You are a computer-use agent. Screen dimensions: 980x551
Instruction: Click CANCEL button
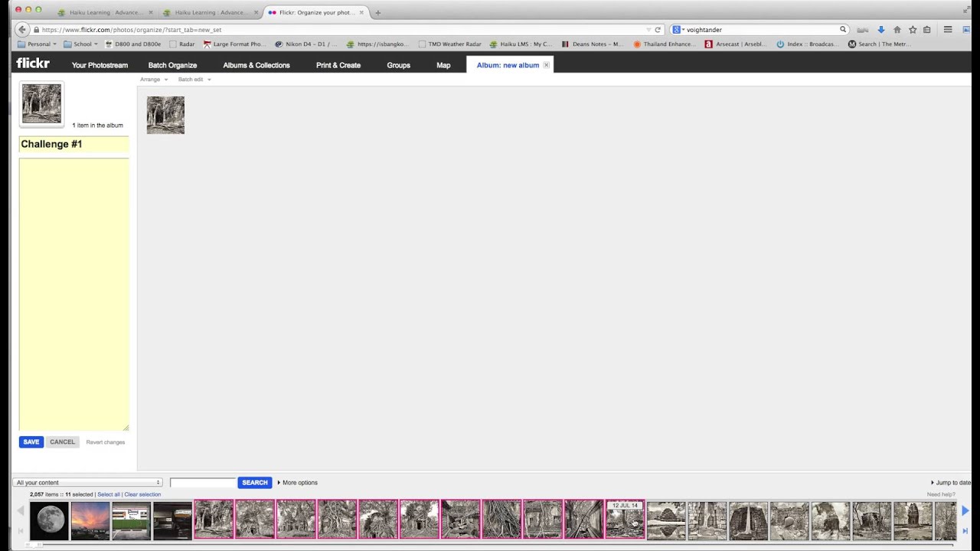[x=62, y=442]
